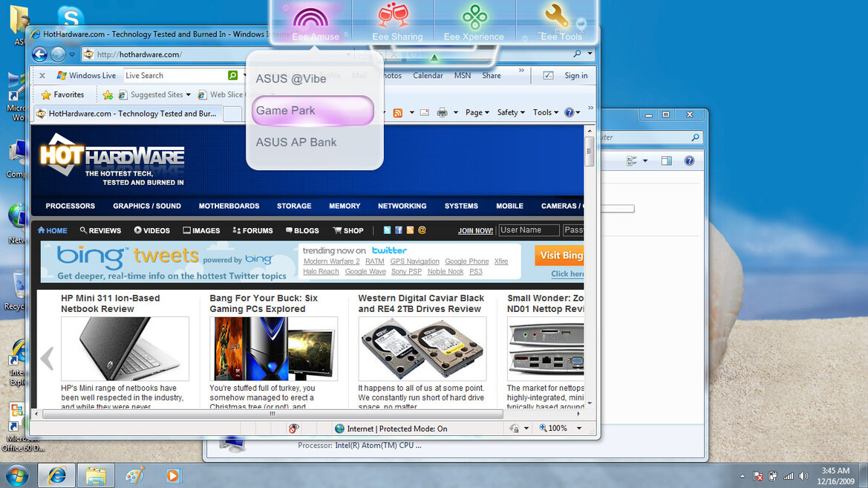Click the RSS feeds icon
868x488 pixels.
397,113
